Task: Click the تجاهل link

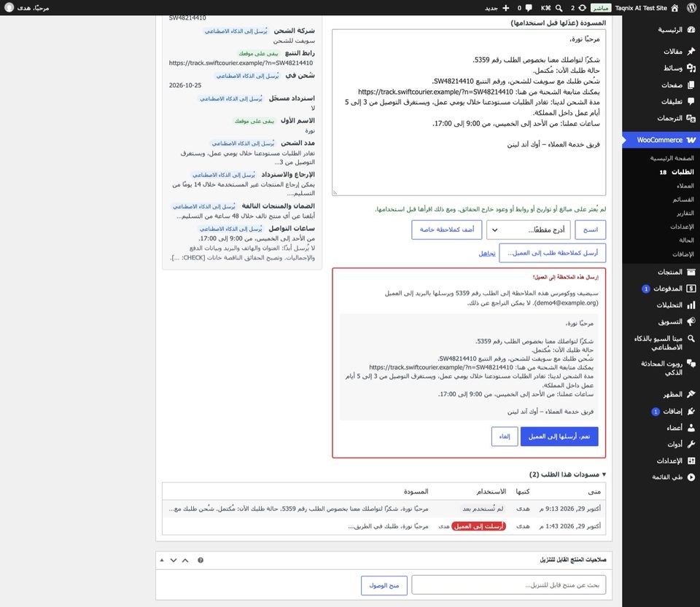Action: (x=487, y=254)
